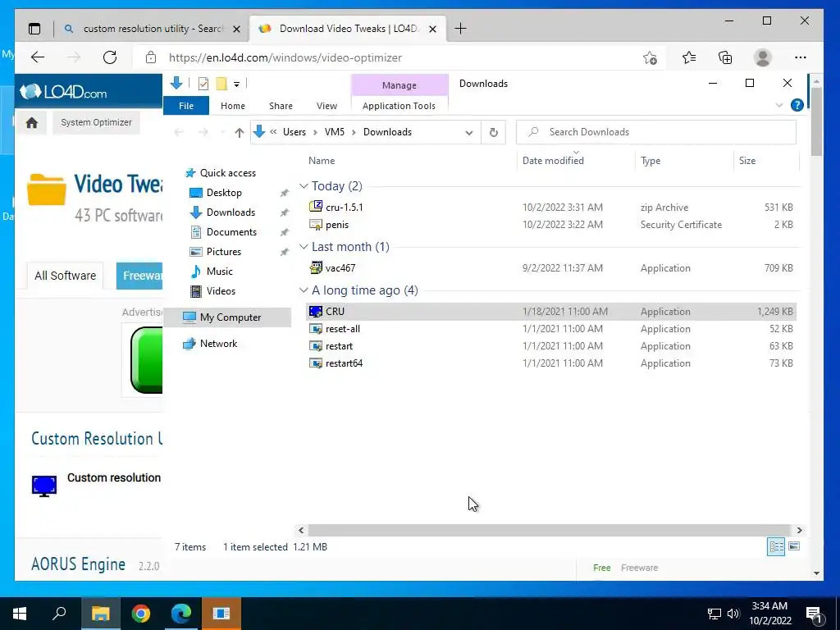Switch to the custom resolution utility search tab
Screen dimensions: 840x630
tap(153, 29)
